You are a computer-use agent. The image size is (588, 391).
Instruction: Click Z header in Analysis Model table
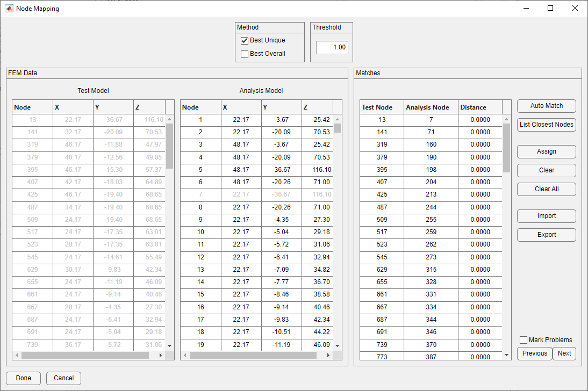[x=317, y=107]
